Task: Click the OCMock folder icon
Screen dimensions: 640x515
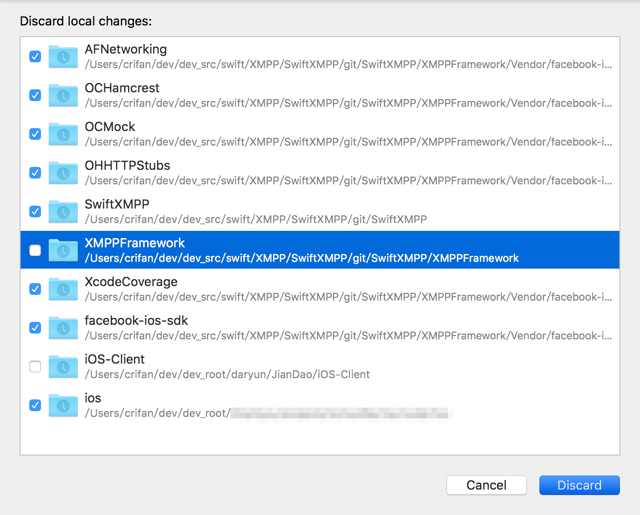Action: coord(63,134)
